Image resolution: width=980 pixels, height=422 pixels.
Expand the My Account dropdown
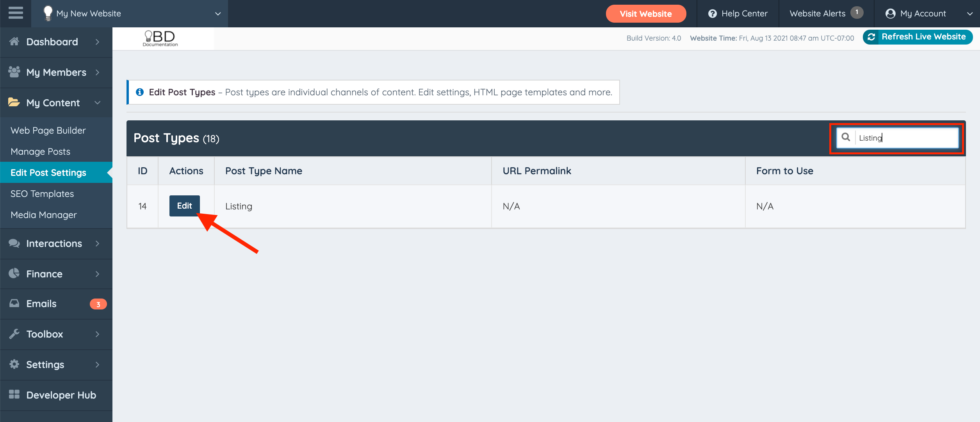(969, 14)
